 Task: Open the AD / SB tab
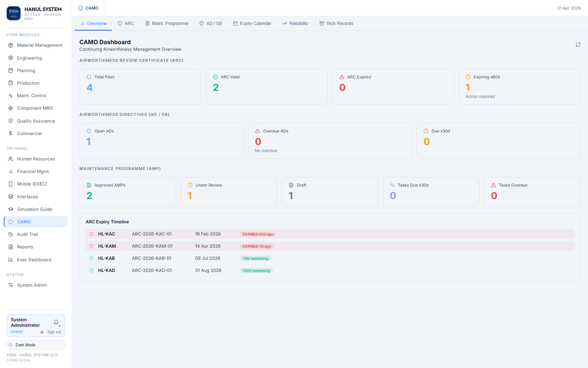(211, 24)
